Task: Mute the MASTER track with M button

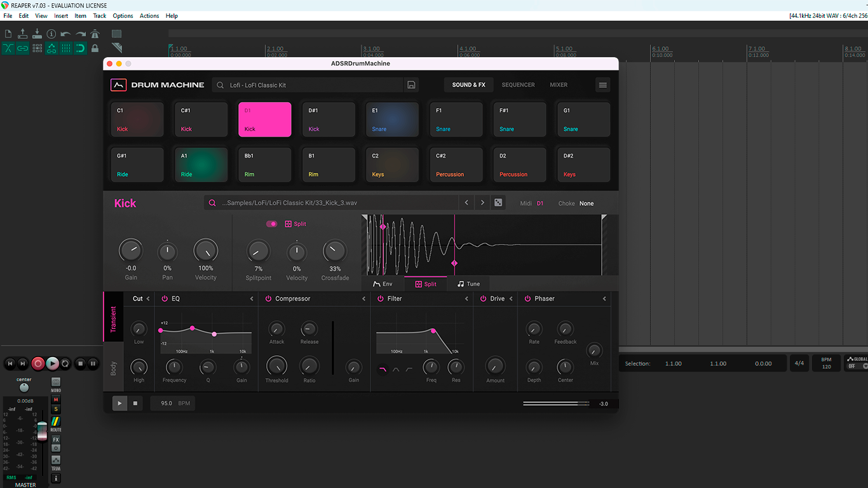Action: pyautogui.click(x=55, y=400)
